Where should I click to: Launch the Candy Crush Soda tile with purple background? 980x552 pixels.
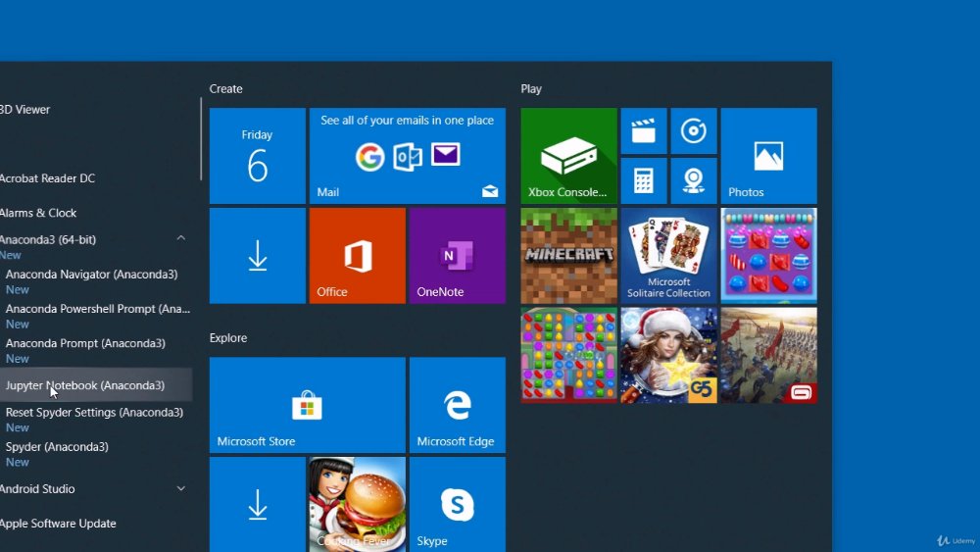point(768,256)
